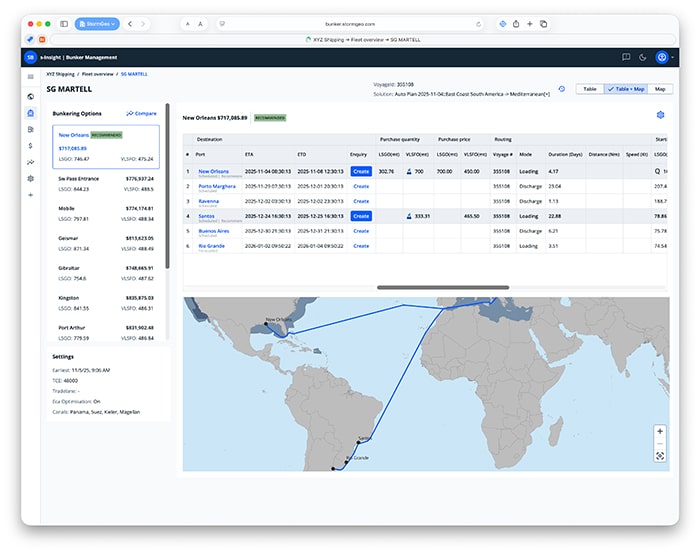The height and width of the screenshot is (553, 700).
Task: Open the feedback chat icon in header
Action: 626,57
